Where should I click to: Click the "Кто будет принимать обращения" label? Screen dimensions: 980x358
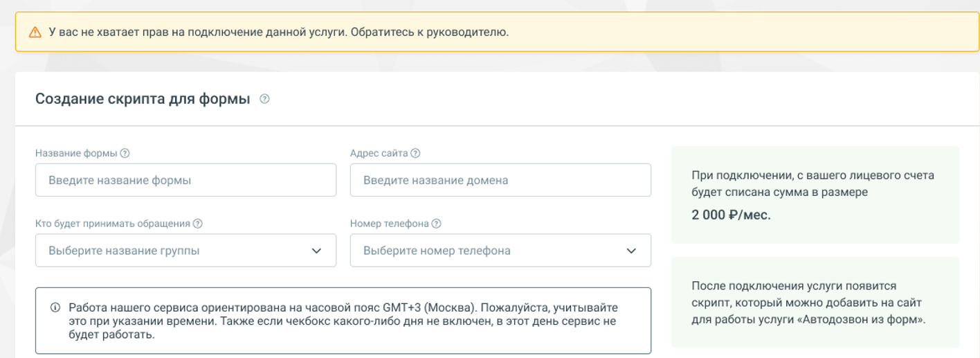click(x=112, y=224)
